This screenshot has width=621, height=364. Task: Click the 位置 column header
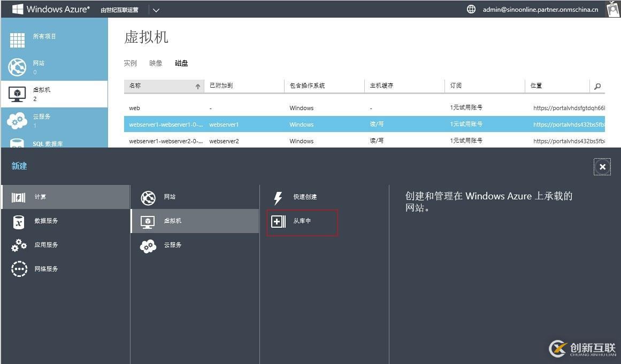[x=557, y=86]
